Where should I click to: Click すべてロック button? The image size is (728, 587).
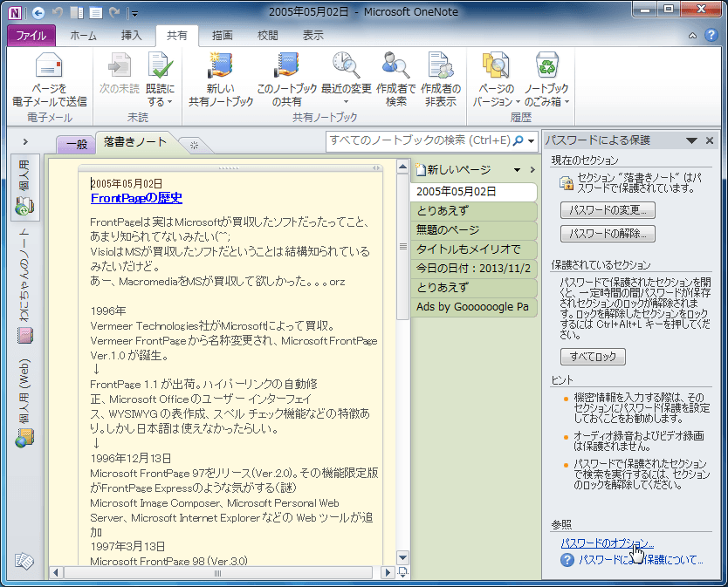(x=593, y=357)
